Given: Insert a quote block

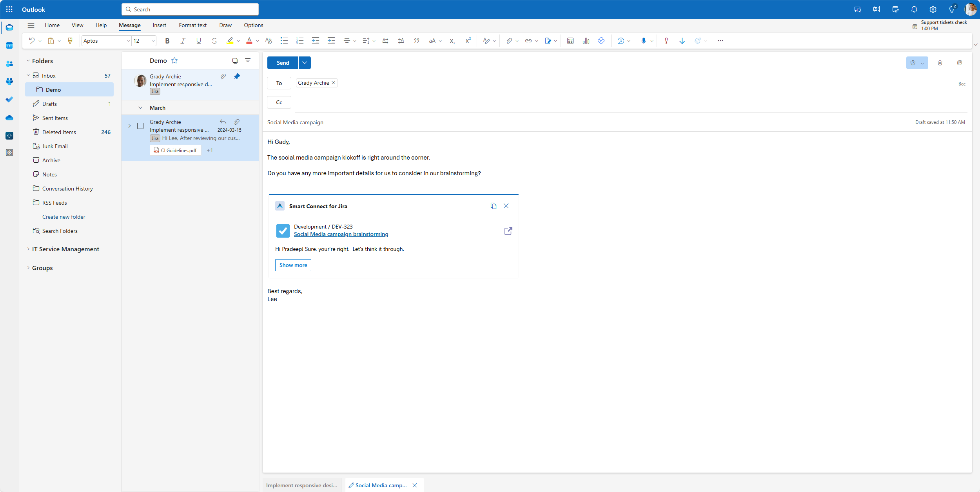Looking at the screenshot, I should (x=417, y=41).
